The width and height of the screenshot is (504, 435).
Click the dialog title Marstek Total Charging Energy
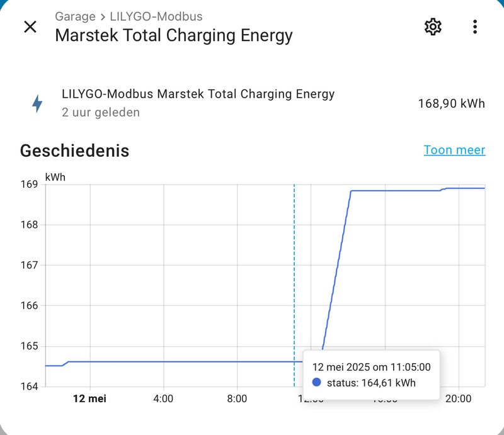click(x=174, y=35)
